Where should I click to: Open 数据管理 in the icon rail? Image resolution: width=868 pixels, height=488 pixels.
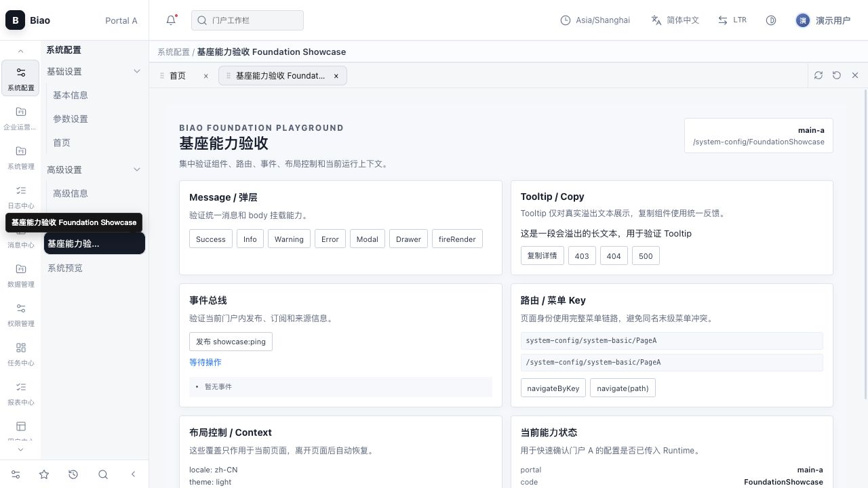(20, 275)
